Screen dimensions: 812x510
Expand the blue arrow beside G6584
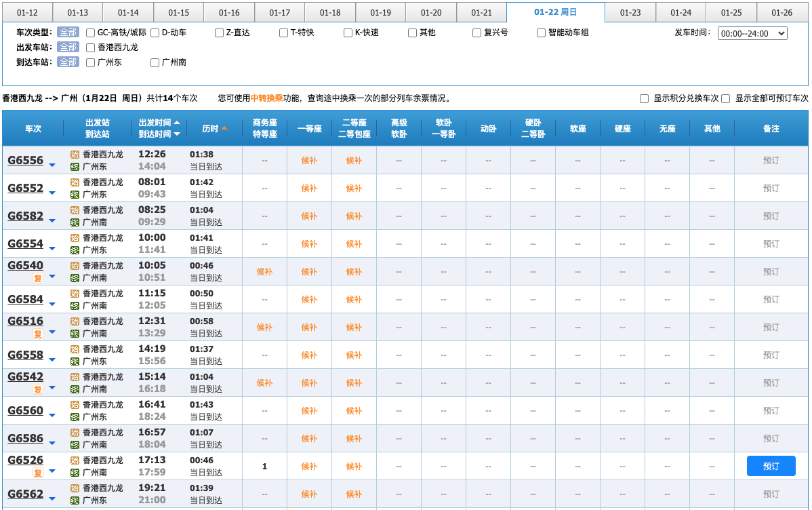click(52, 304)
